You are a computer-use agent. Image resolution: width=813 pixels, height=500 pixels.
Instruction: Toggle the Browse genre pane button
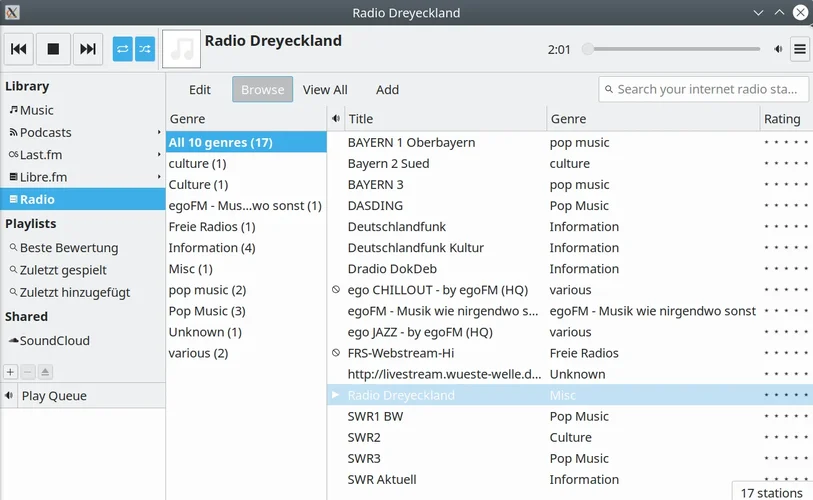[x=262, y=89]
